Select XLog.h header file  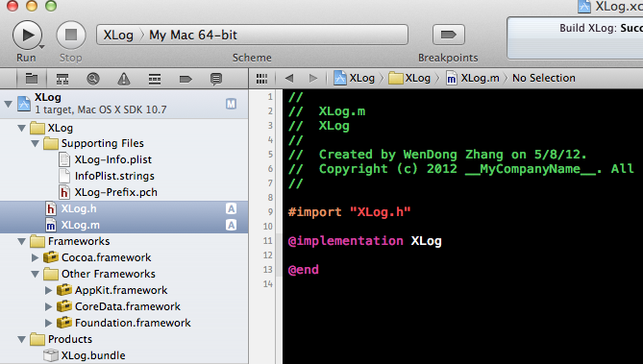pos(124,209)
